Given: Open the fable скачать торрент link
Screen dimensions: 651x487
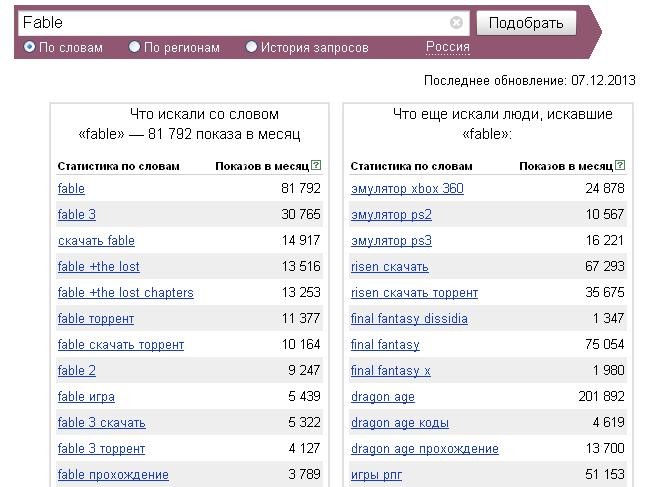Looking at the screenshot, I should pos(121,345).
